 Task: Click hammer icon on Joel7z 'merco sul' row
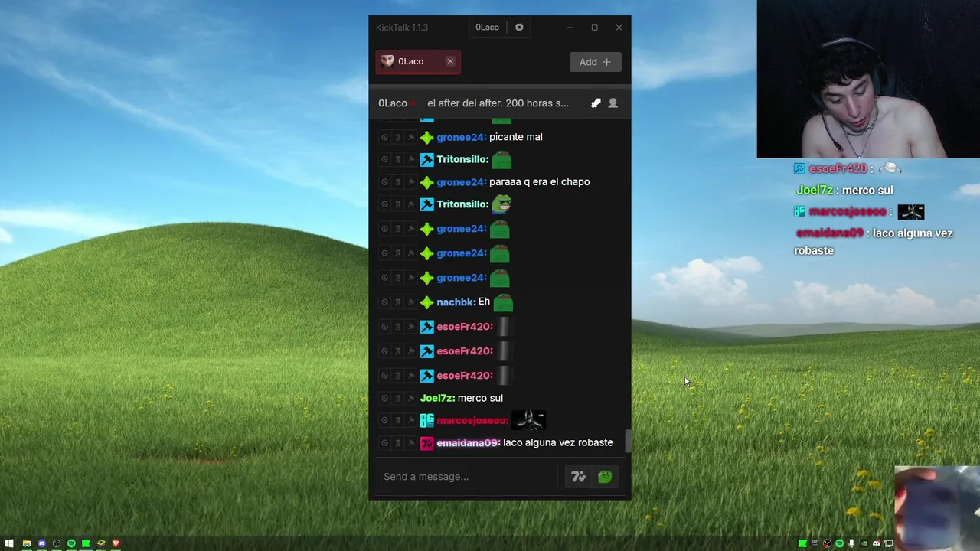pyautogui.click(x=410, y=398)
